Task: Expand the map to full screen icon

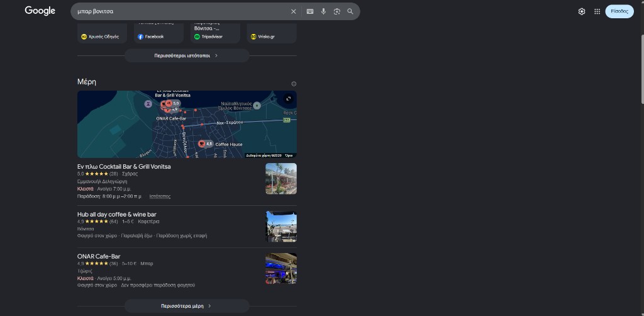Action: pyautogui.click(x=289, y=99)
